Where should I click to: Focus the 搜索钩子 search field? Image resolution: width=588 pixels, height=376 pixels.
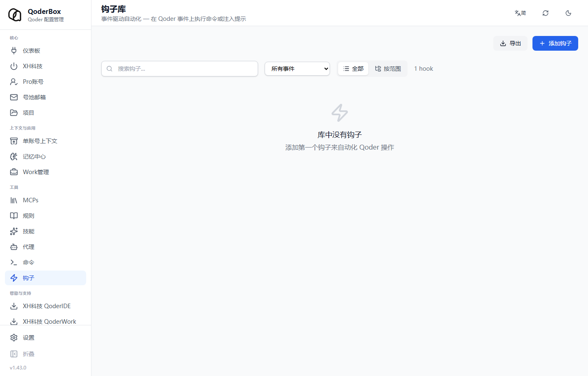pos(180,69)
